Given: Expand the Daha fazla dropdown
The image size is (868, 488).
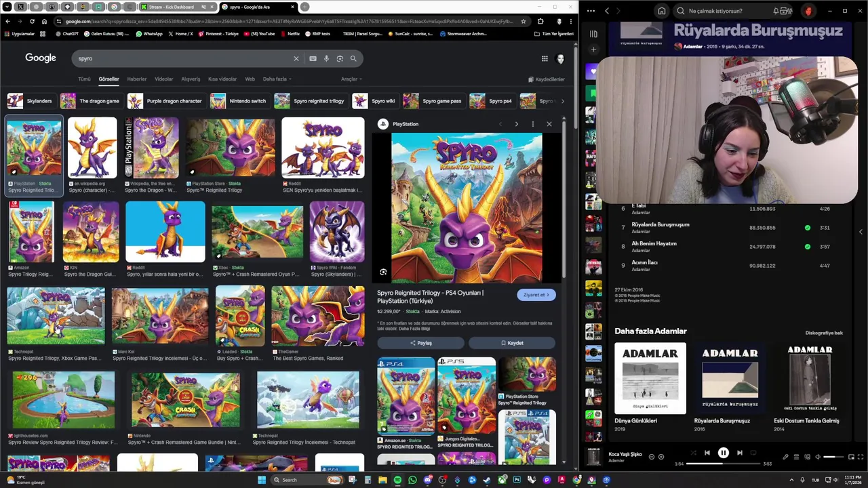Looking at the screenshot, I should pos(277,79).
